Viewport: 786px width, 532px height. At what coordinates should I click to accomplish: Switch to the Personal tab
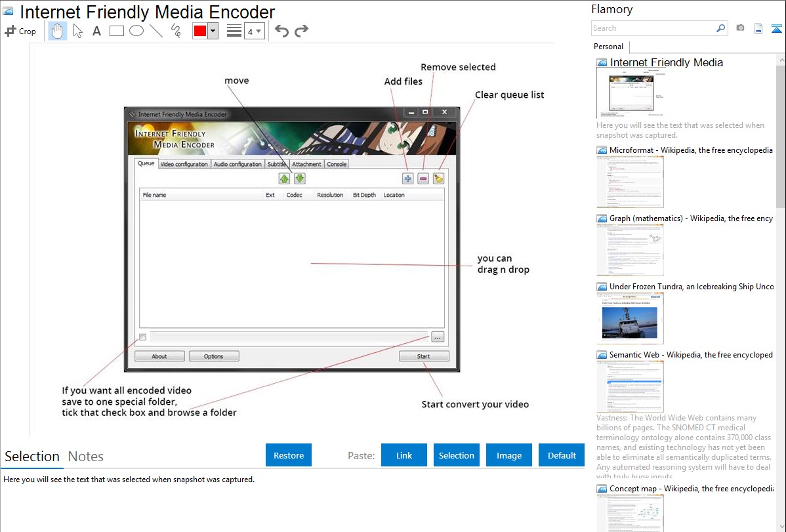point(609,47)
